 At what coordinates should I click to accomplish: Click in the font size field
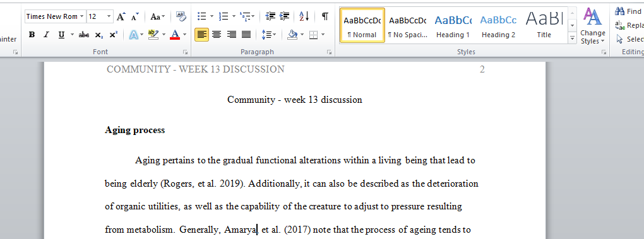pyautogui.click(x=96, y=16)
